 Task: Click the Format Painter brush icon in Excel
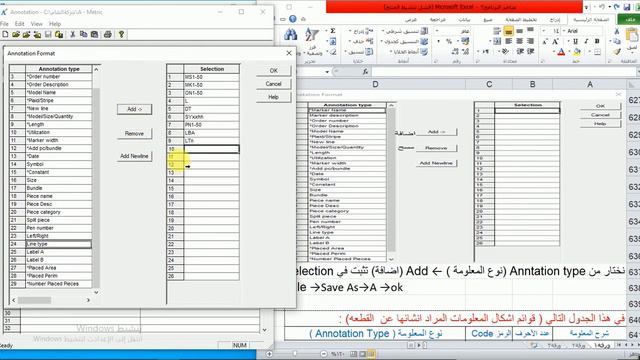[x=617, y=52]
